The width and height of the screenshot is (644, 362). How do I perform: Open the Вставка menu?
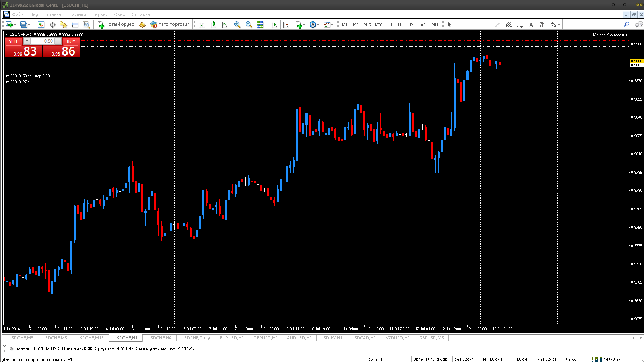click(x=53, y=14)
